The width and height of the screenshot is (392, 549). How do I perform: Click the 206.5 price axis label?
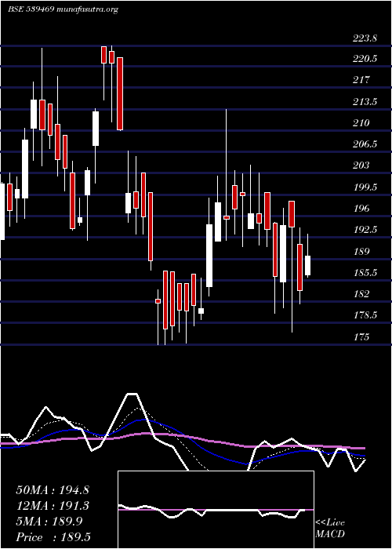(x=365, y=144)
